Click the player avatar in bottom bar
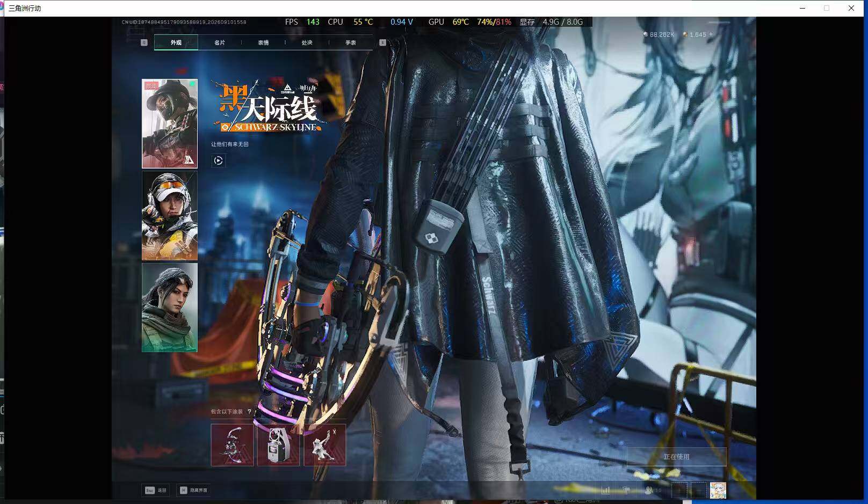The height and width of the screenshot is (504, 868). (x=718, y=490)
